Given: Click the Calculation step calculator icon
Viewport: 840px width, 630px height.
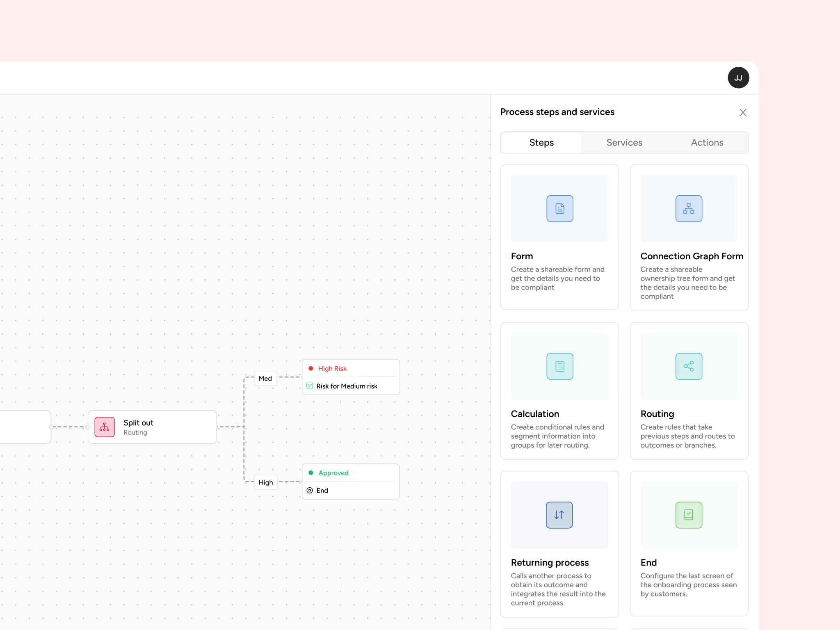Looking at the screenshot, I should pyautogui.click(x=559, y=366).
